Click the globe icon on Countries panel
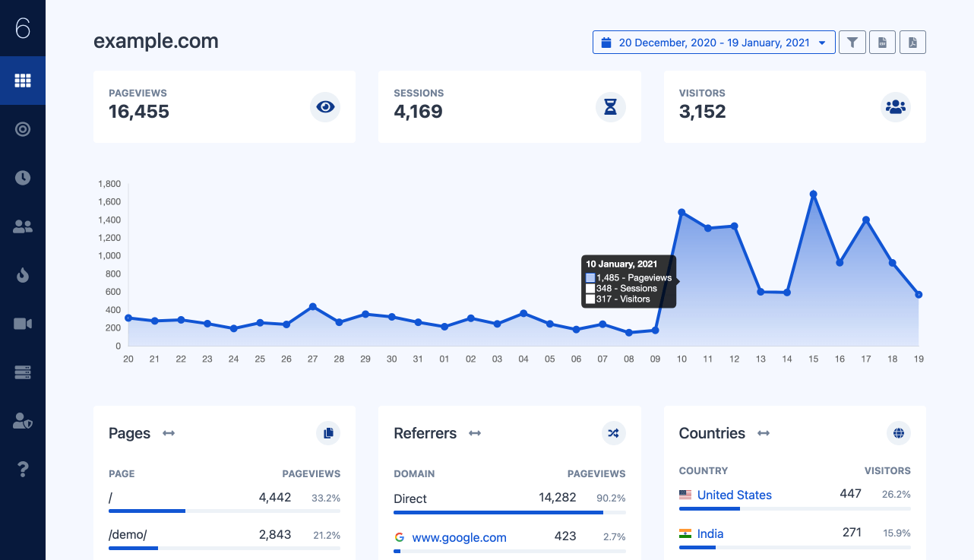Viewport: 974px width, 560px height. (898, 433)
